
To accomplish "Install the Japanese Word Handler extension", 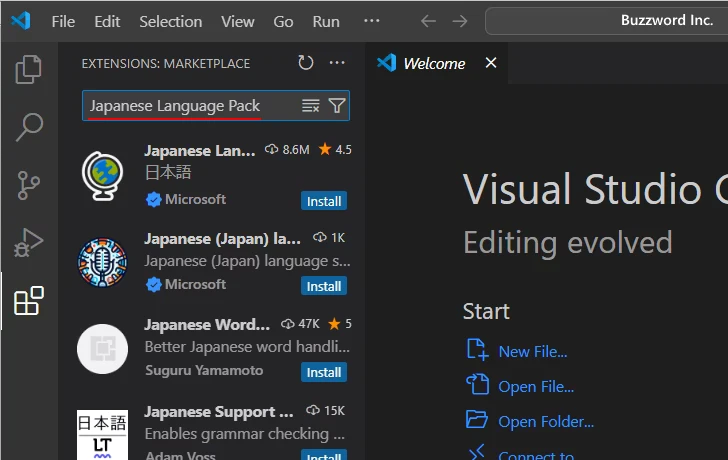I will coord(323,372).
